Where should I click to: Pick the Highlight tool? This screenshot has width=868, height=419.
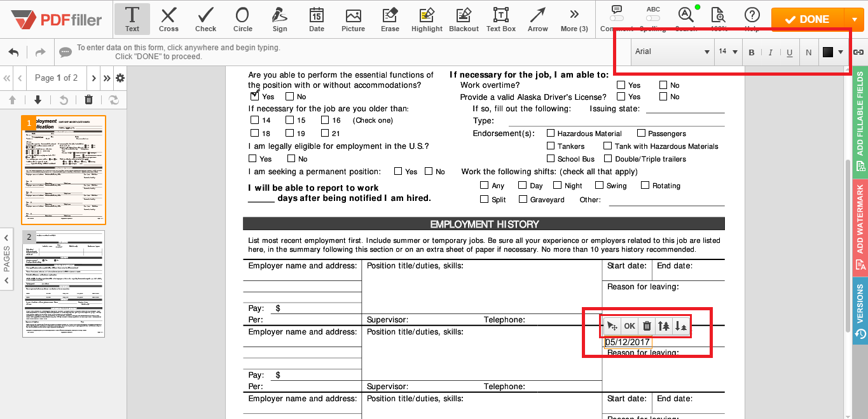click(427, 19)
